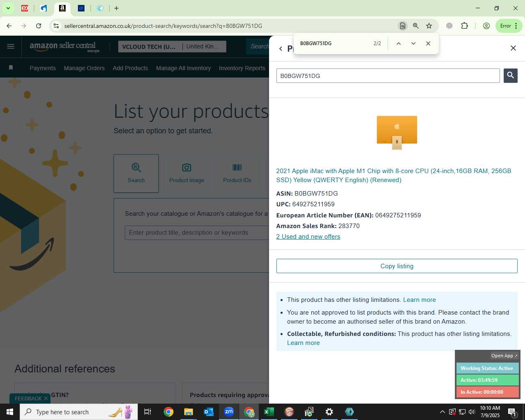Viewport: 525px width, 420px height.
Task: Open the Seller Central hamburger menu
Action: coord(11,46)
